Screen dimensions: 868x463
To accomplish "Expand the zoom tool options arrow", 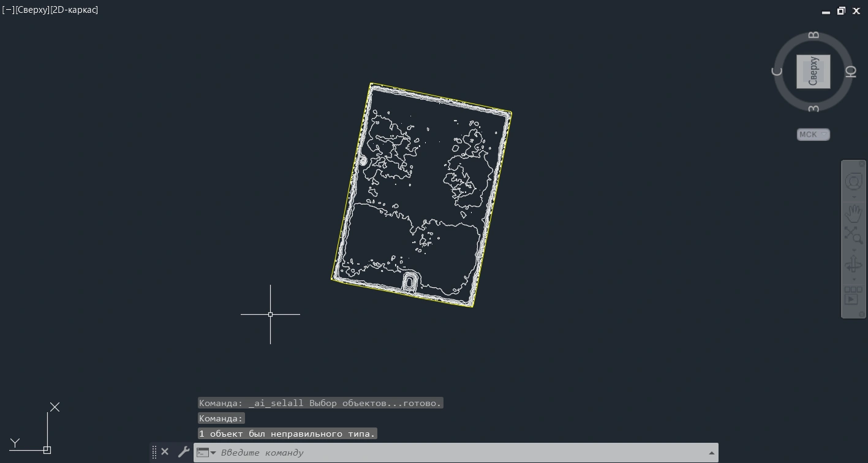I will (854, 249).
